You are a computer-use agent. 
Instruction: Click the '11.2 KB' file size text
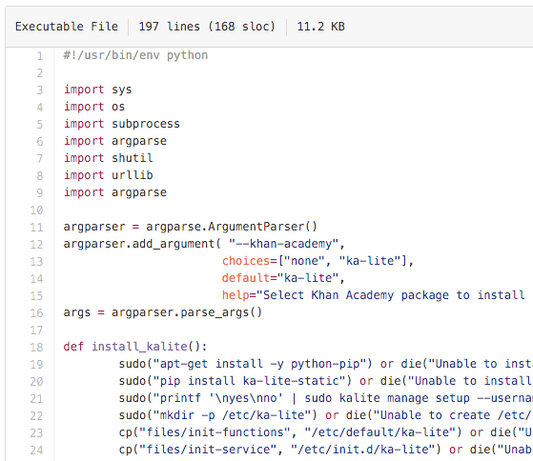321,27
